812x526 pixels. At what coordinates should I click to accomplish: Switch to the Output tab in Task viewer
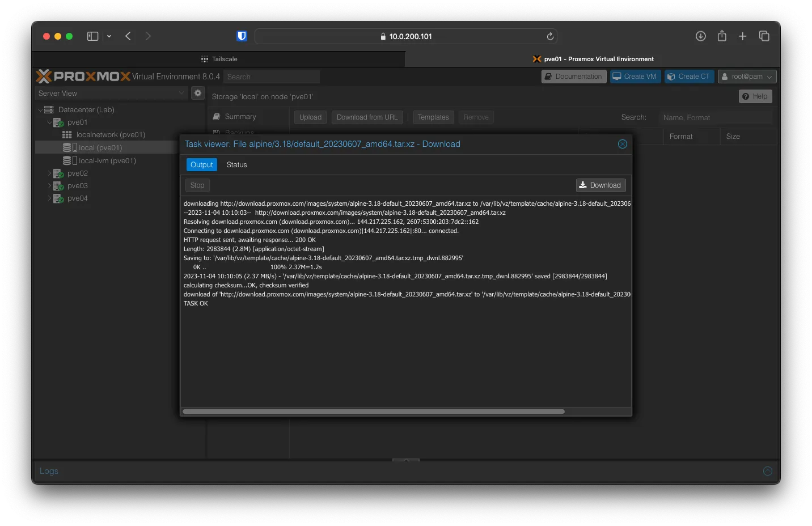[202, 165]
